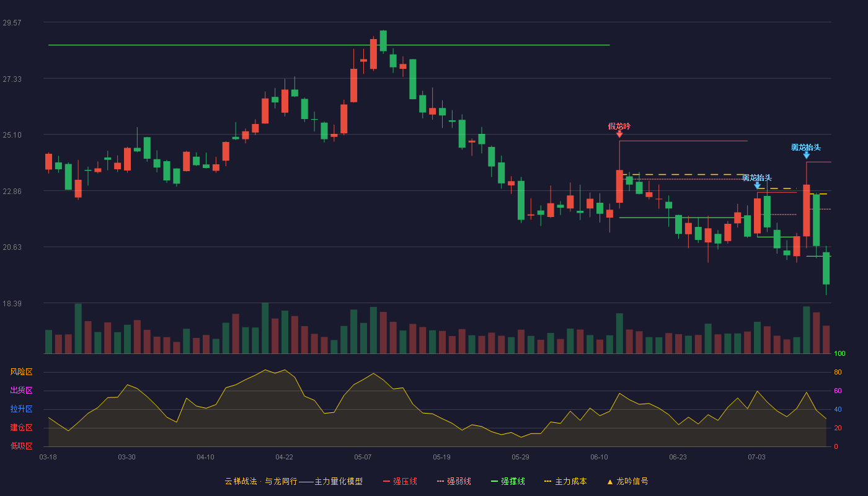
Task: Click the 05-29 date axis label
Action: click(x=520, y=457)
